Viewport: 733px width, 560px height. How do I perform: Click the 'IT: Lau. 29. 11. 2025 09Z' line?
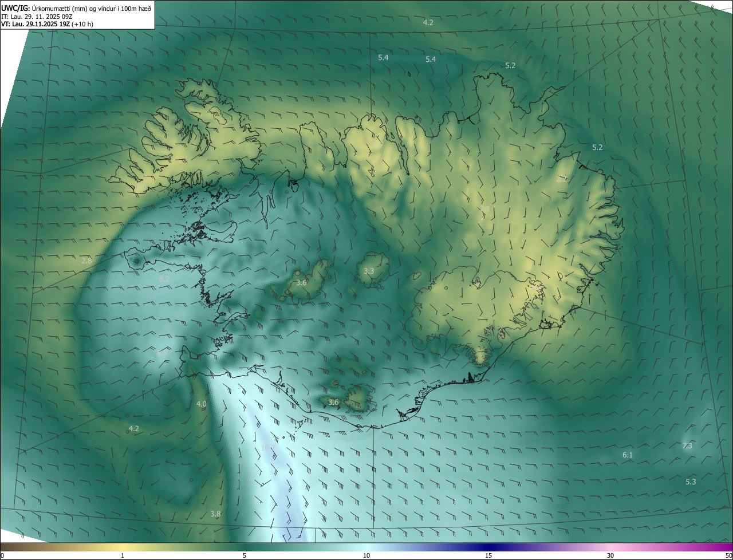pos(37,17)
